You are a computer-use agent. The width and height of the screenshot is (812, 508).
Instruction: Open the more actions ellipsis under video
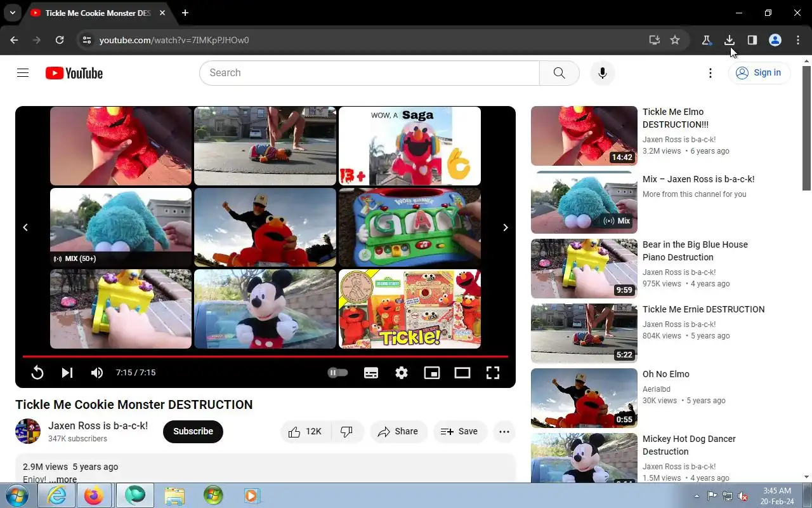pos(504,431)
